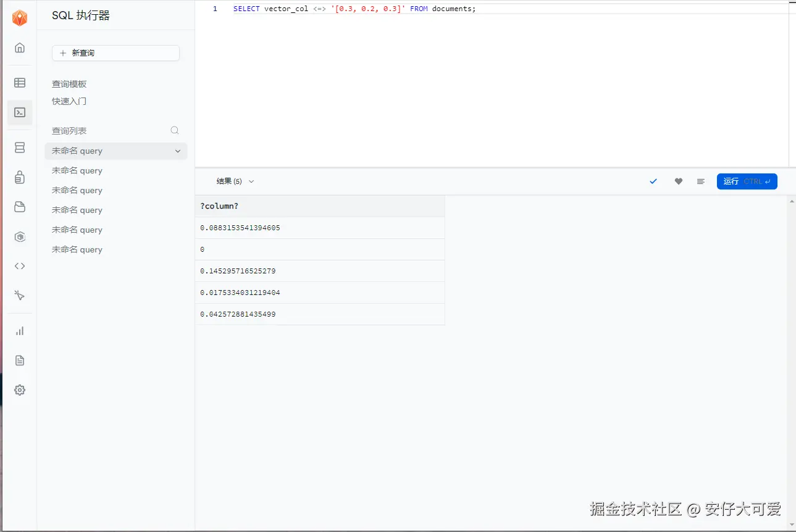Open 查询模板 link
796x532 pixels.
tap(69, 84)
